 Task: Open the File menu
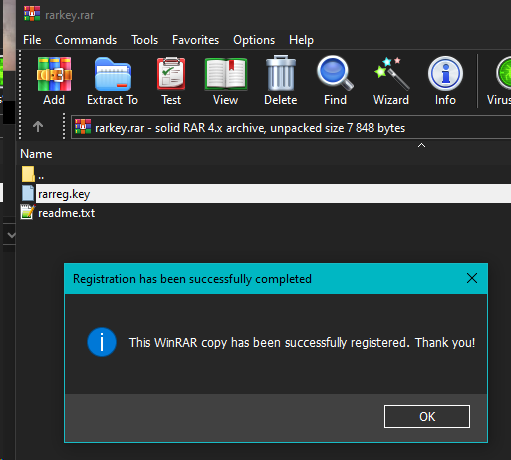(32, 40)
